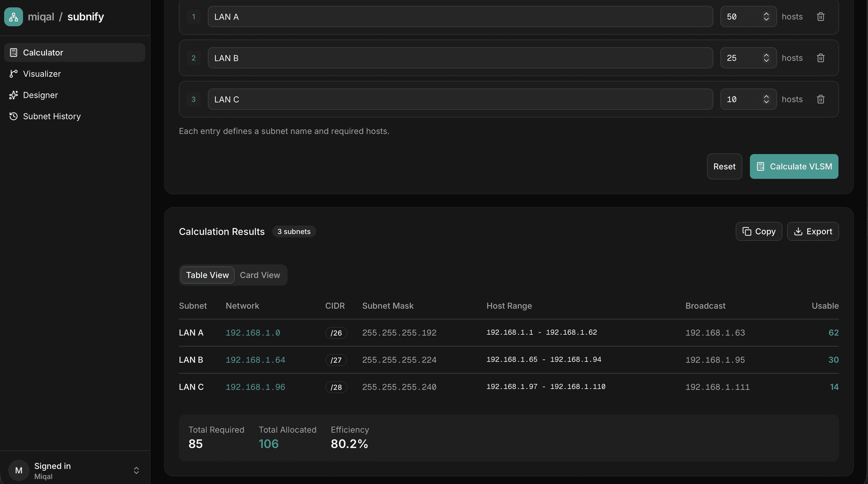Click the 192.168.1.64 network address
Screen dimensions: 868x484
(255, 360)
